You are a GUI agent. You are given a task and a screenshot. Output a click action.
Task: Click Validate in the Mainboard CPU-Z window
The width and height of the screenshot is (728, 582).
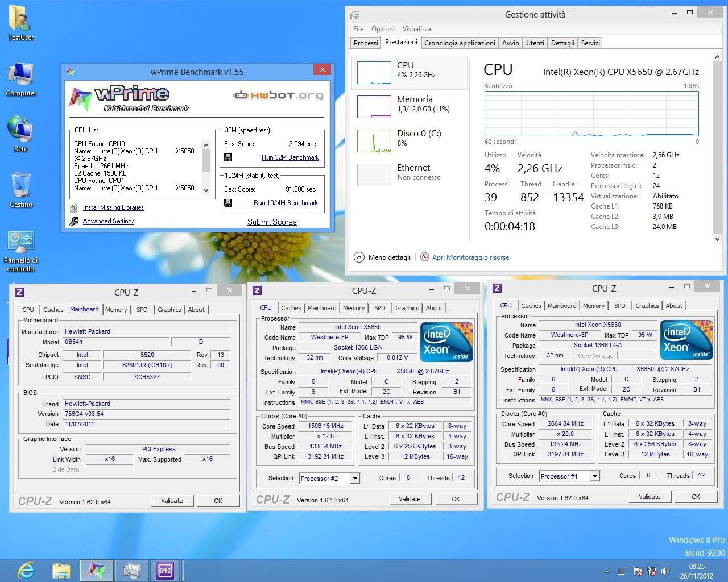tap(172, 501)
